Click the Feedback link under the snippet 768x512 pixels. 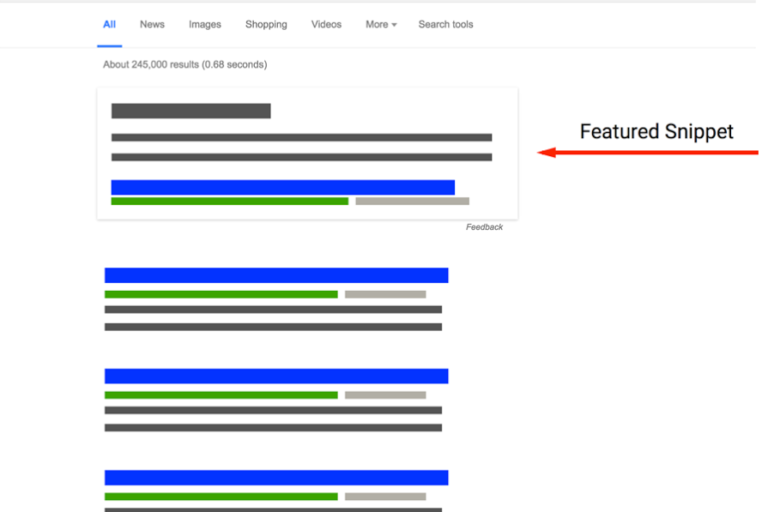coord(484,227)
